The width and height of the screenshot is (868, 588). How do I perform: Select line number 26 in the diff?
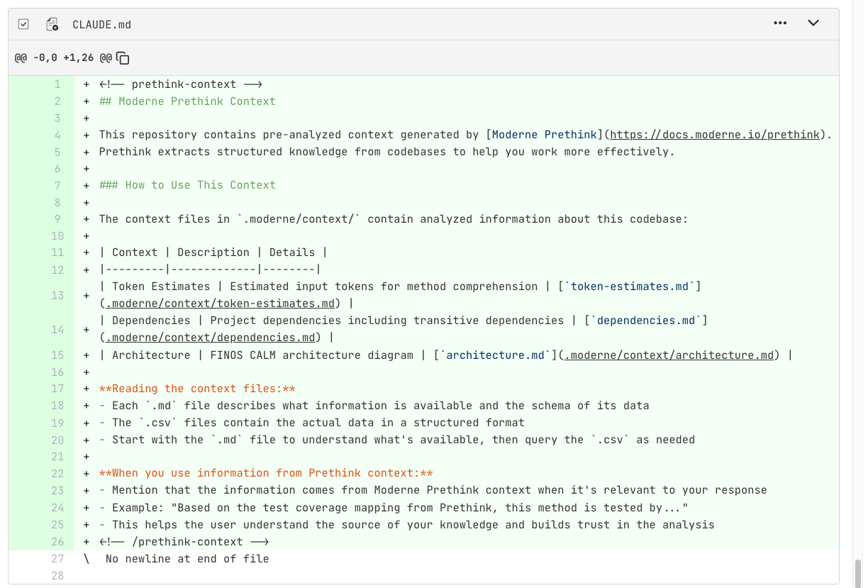[x=57, y=542]
